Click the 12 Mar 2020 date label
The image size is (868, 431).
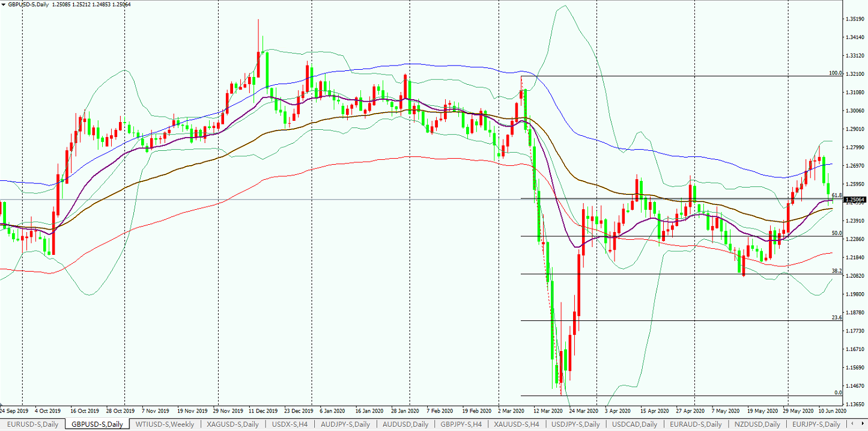(548, 411)
